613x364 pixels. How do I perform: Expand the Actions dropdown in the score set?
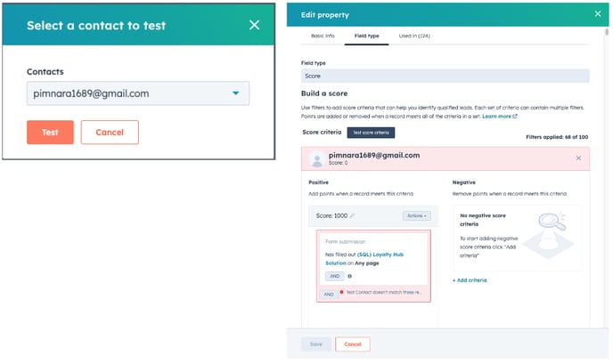point(417,215)
